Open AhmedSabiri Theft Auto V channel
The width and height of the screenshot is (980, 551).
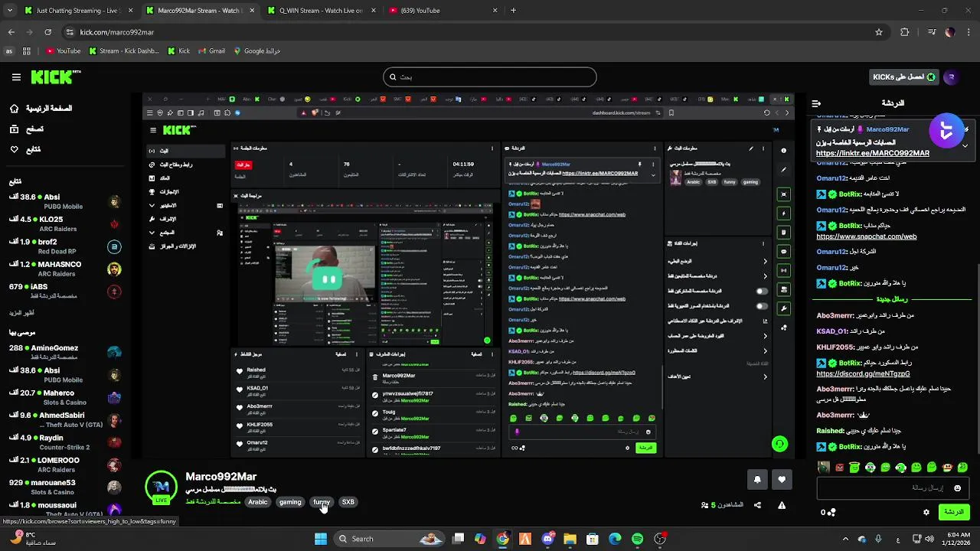click(65, 420)
